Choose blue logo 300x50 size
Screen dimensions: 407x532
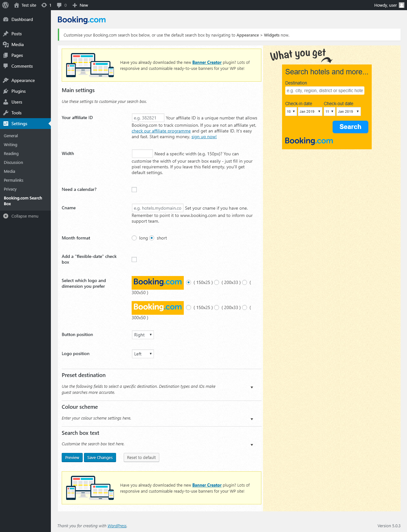click(245, 282)
